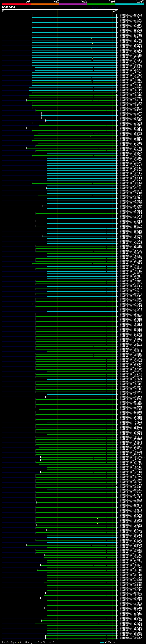
Task: Click the green ~80% identity legend segment
Action: [101, 4]
